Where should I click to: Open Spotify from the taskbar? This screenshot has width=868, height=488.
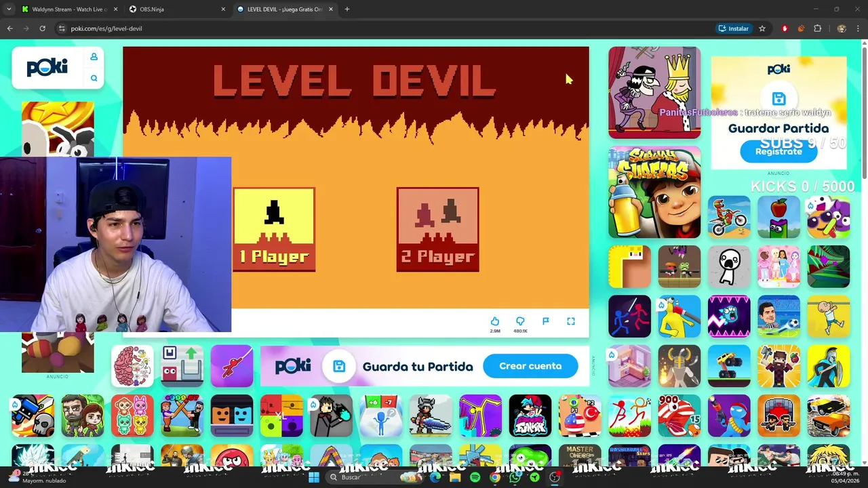pyautogui.click(x=475, y=477)
